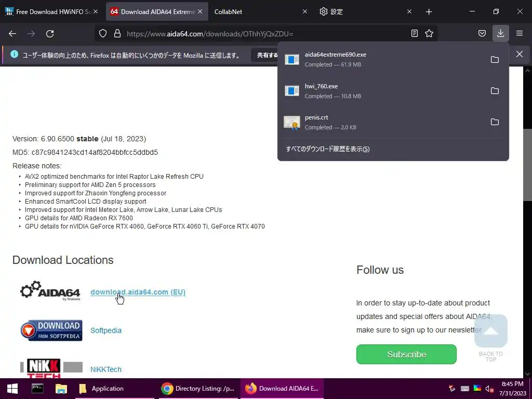Image resolution: width=532 pixels, height=399 pixels.
Task: Open File Explorer from taskbar
Action: [61, 389]
